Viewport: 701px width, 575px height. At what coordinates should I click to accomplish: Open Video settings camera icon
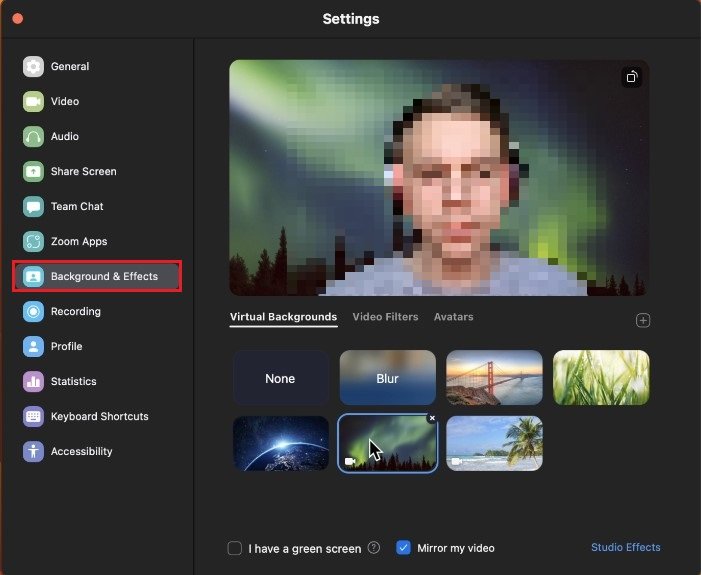[34, 101]
